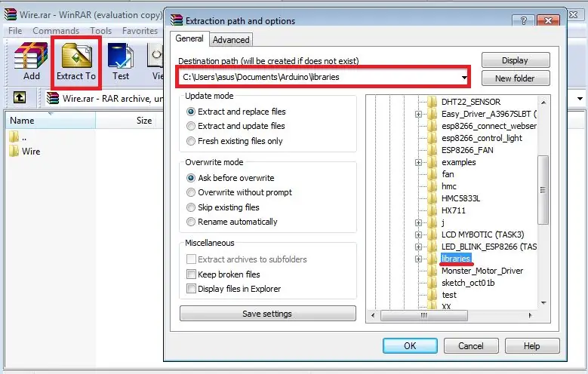The image size is (588, 374).
Task: Open the File menu in WinRAR
Action: pyautogui.click(x=15, y=31)
